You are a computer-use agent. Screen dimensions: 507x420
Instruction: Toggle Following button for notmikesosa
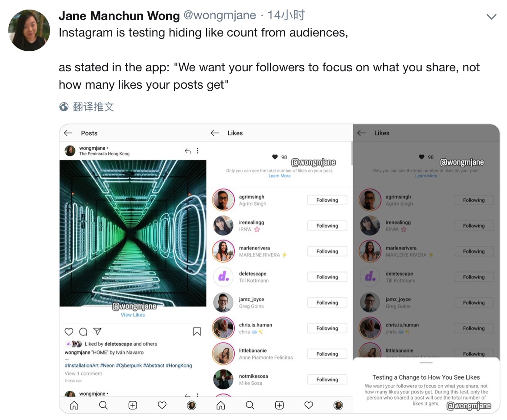pos(327,380)
